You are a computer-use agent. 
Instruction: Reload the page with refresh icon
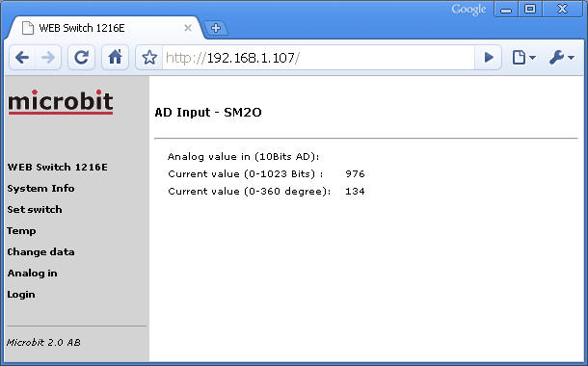(81, 58)
